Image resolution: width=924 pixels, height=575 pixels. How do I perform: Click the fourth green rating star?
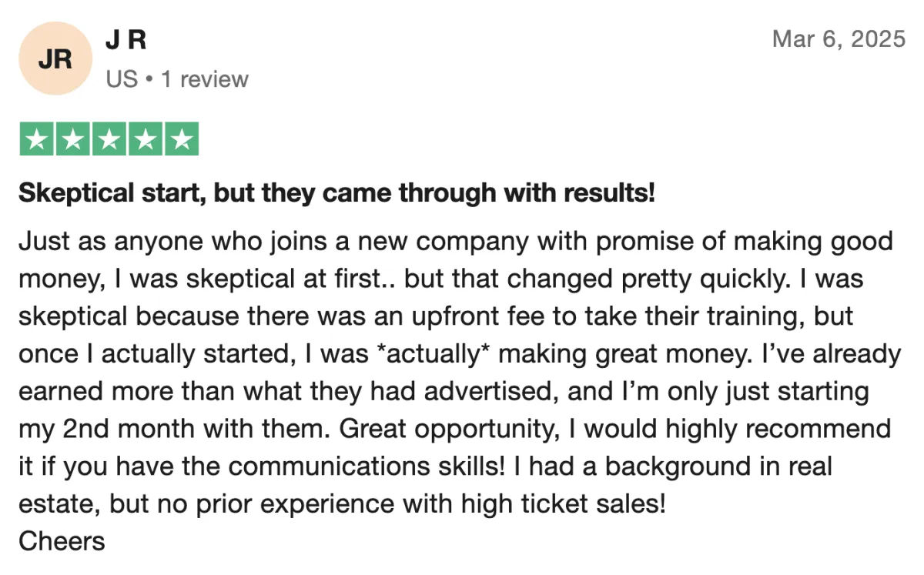[x=145, y=139]
